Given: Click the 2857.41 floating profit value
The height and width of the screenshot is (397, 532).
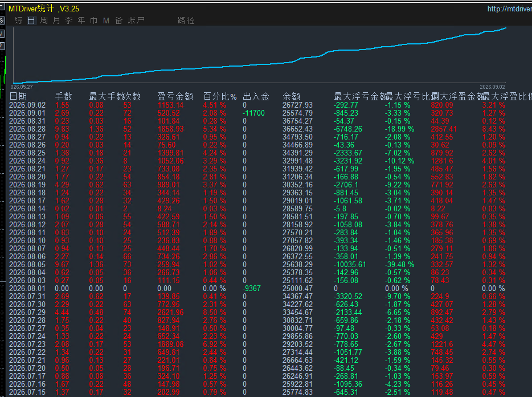Looking at the screenshot, I should click(x=444, y=129).
